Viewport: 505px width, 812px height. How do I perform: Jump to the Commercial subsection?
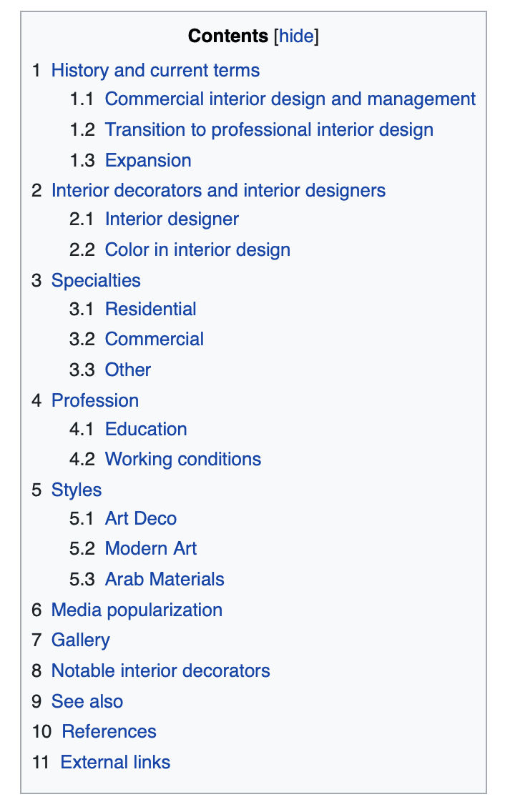click(x=154, y=338)
